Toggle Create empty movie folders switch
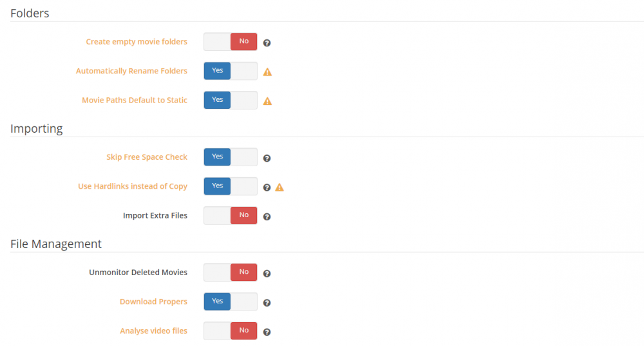644x346 pixels. click(x=231, y=41)
